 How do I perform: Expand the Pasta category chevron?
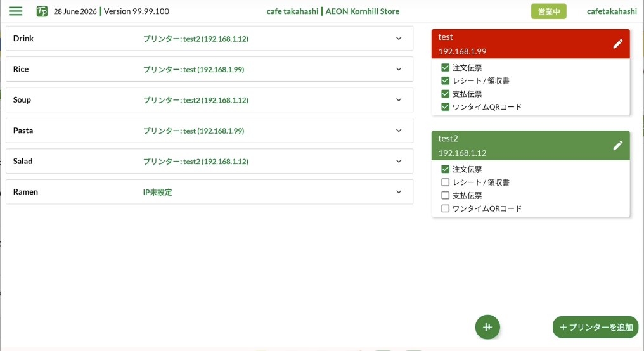399,131
